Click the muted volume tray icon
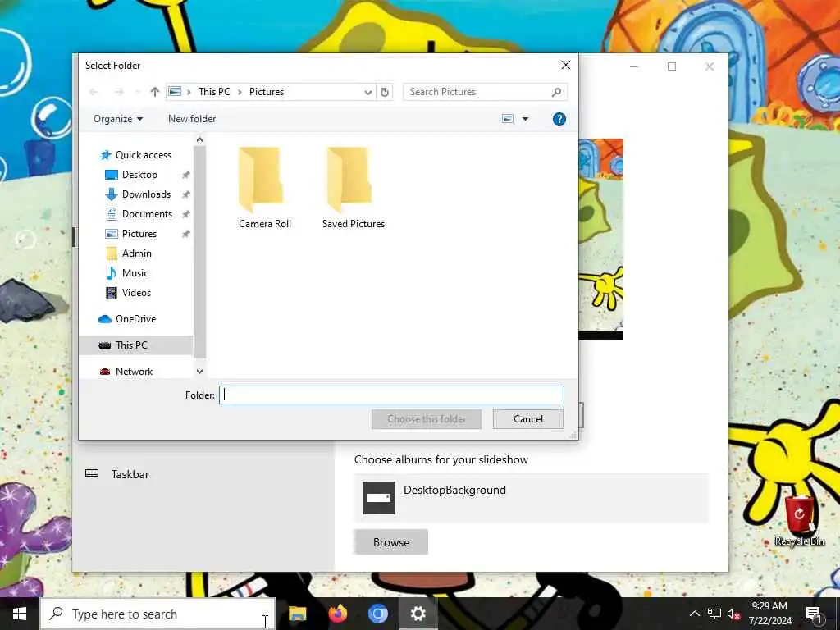840x630 pixels. tap(733, 614)
